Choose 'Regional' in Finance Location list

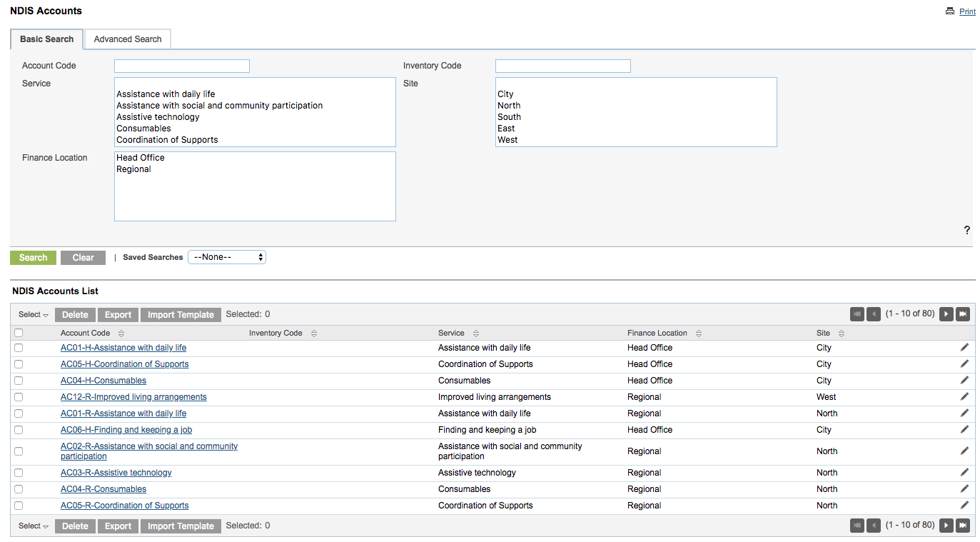tap(133, 169)
